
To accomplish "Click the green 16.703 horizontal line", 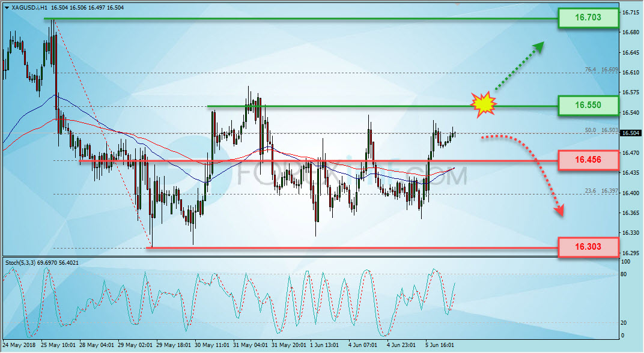I will (x=301, y=19).
